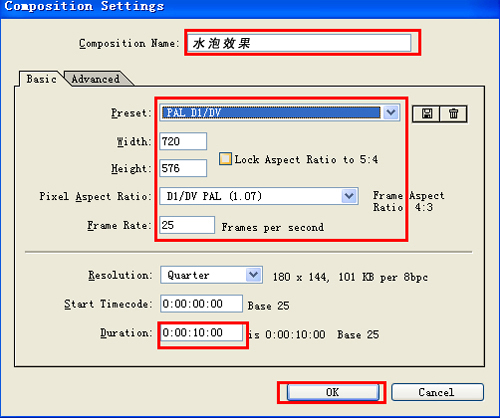This screenshot has width=500, height=418.
Task: Click the 'Pixel Aspect Ratio:' label
Action: point(95,196)
